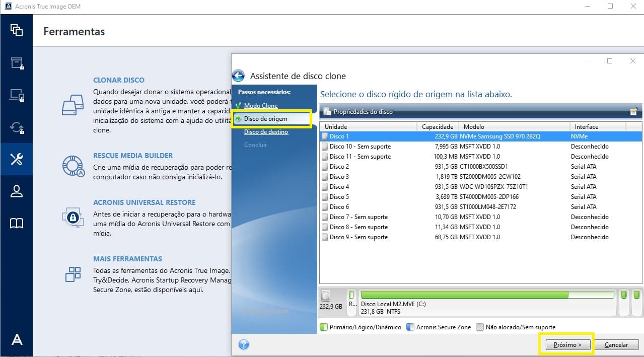Screen dimensions: 644x357
Task: Sort by Unidade column header
Action: [x=368, y=127]
